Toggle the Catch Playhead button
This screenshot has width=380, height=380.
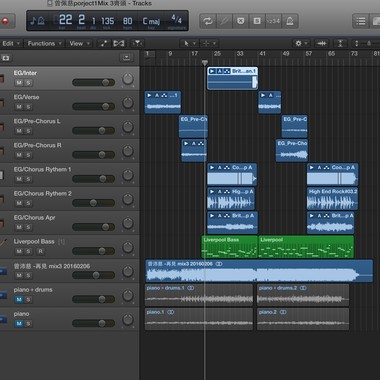(x=137, y=43)
